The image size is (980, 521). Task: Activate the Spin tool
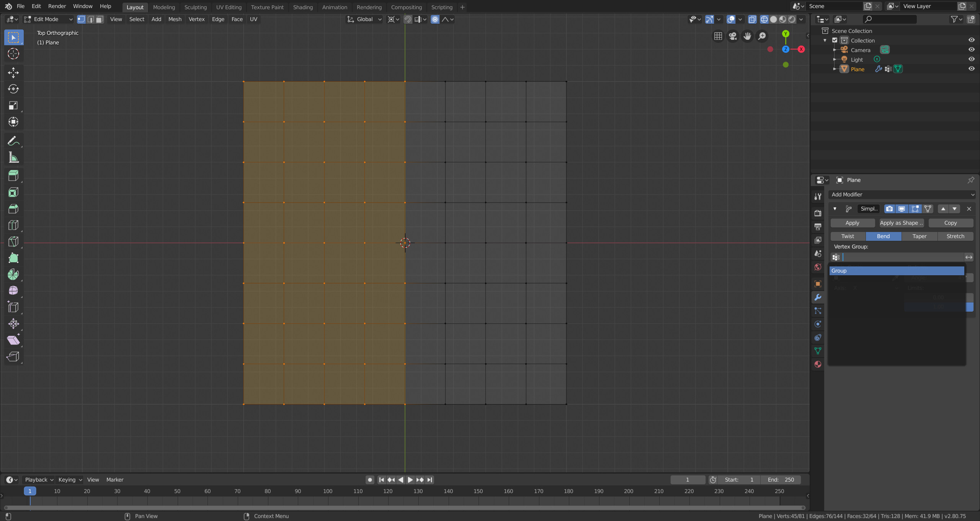[13, 274]
